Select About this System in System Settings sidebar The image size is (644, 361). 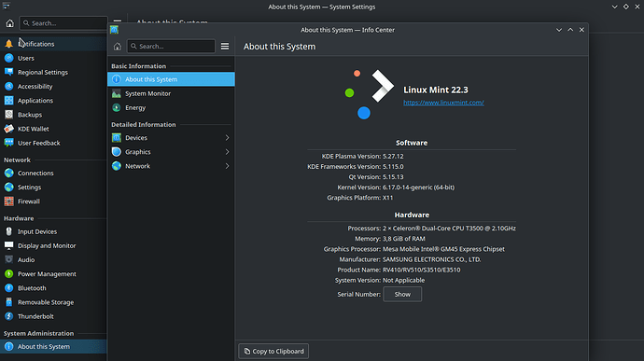point(53,347)
